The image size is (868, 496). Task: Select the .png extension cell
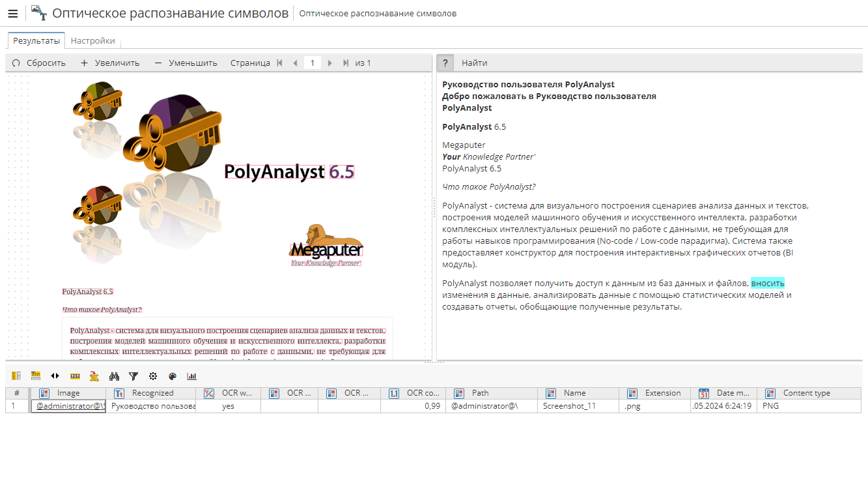click(x=655, y=405)
